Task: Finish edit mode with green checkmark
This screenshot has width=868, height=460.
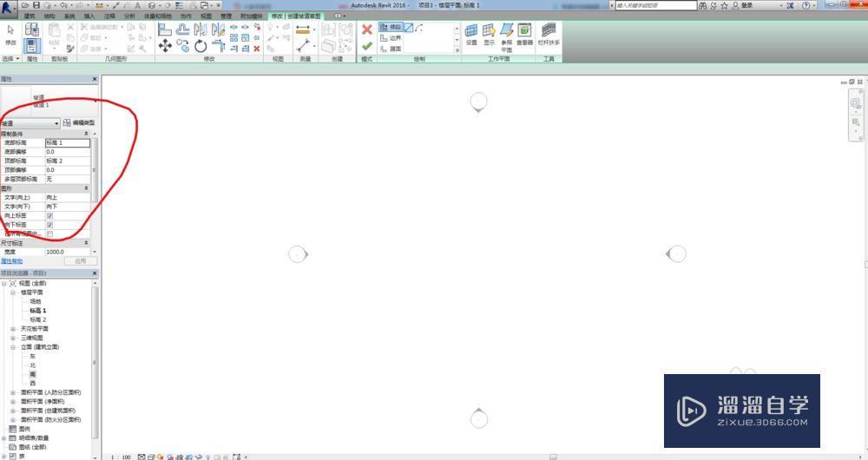Action: pyautogui.click(x=366, y=47)
